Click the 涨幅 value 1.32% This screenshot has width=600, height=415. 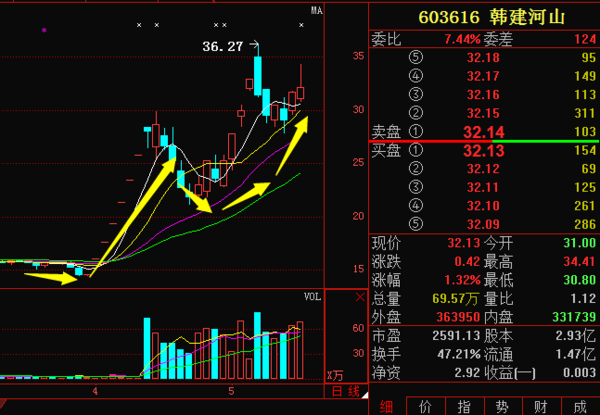point(462,280)
